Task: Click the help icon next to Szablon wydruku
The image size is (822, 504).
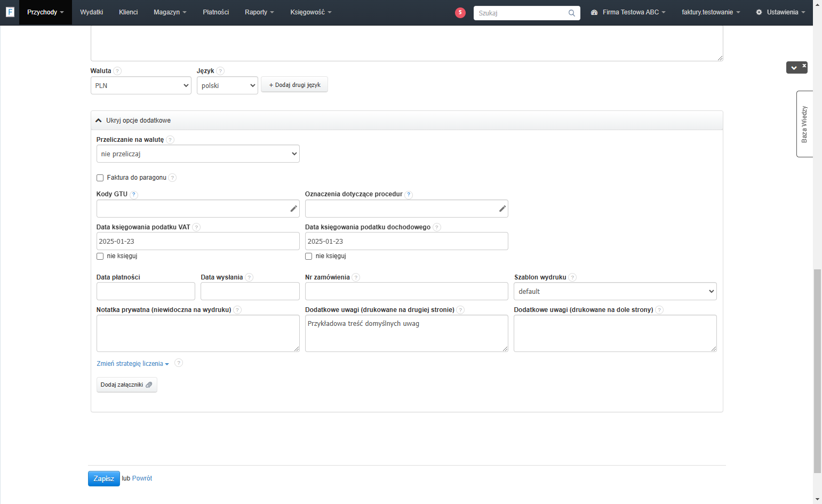Action: 572,277
